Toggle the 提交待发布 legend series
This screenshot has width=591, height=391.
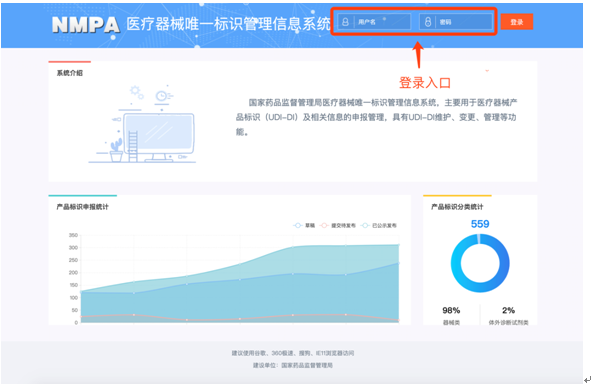click(x=337, y=225)
